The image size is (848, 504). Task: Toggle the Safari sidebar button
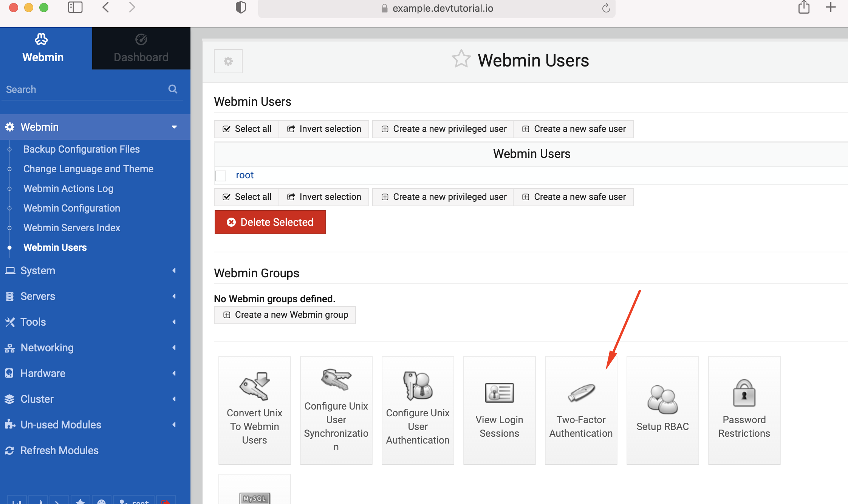[x=75, y=8]
